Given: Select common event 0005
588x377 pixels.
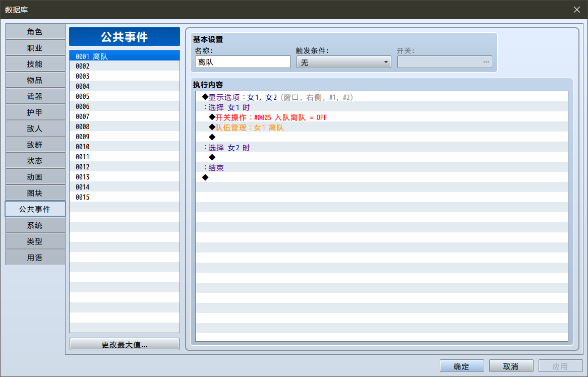Looking at the screenshot, I should pyautogui.click(x=125, y=96).
